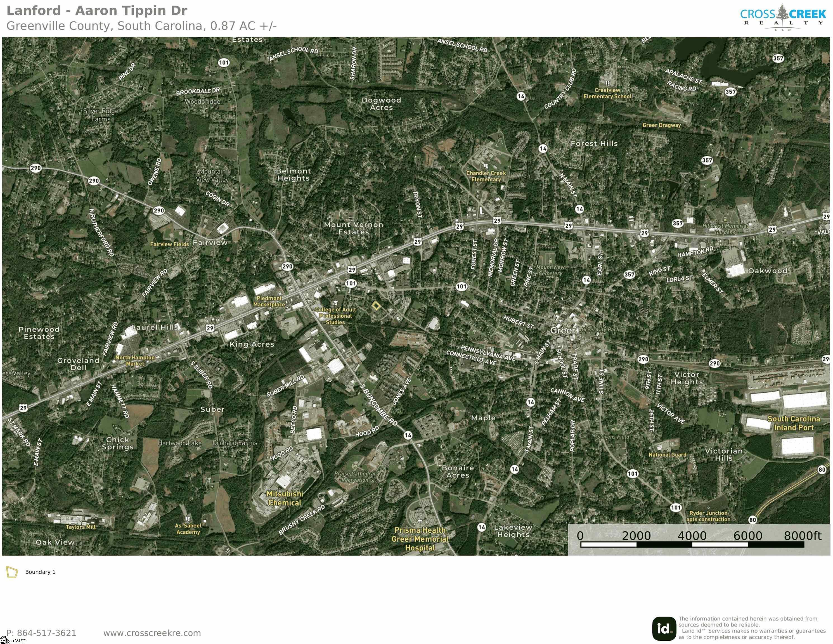
Task: Click the 'Pinewood Estates' label
Action: point(39,333)
